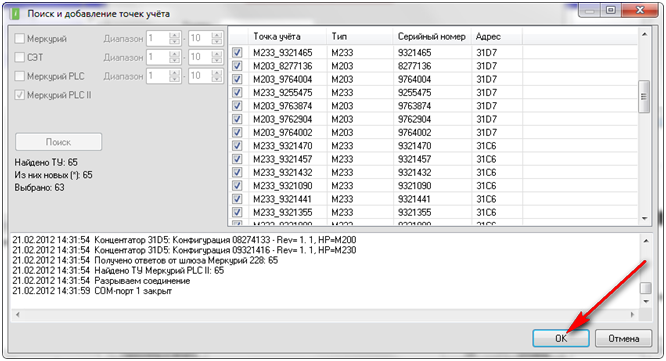The image size is (666, 361).
Task: Sort by Адрес column header
Action: click(497, 37)
